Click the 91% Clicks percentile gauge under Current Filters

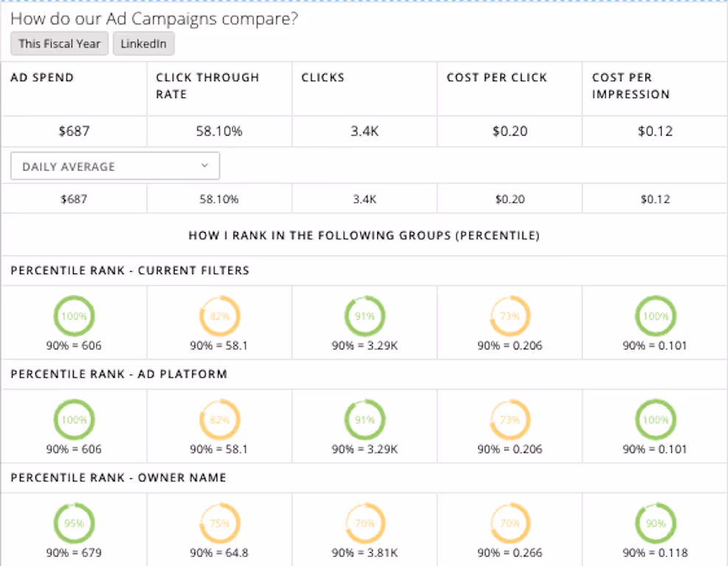pyautogui.click(x=364, y=315)
